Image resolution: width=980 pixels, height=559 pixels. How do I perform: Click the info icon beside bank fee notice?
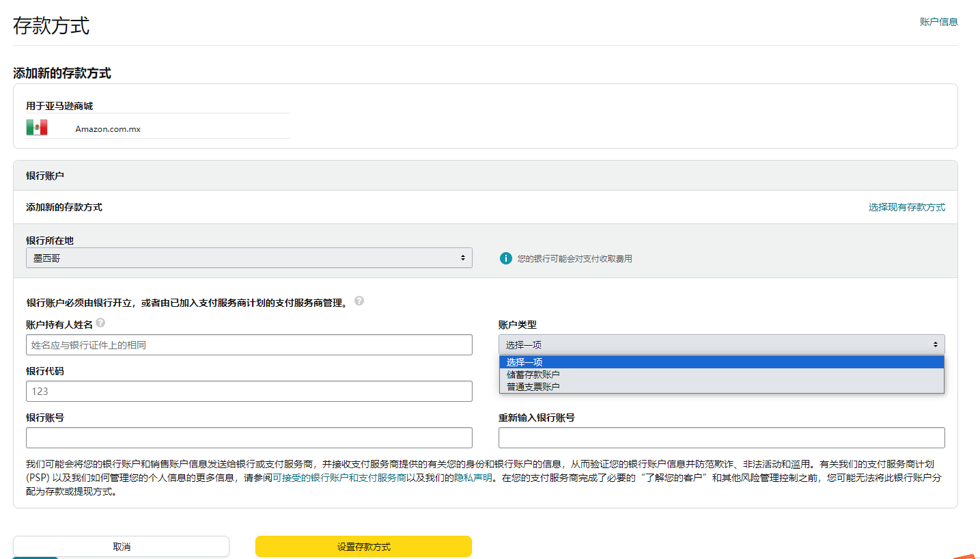(x=505, y=258)
